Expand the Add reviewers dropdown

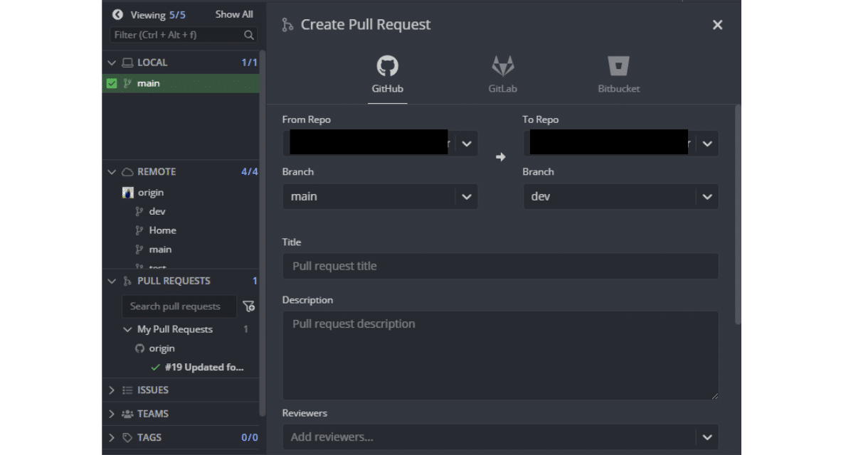[706, 437]
